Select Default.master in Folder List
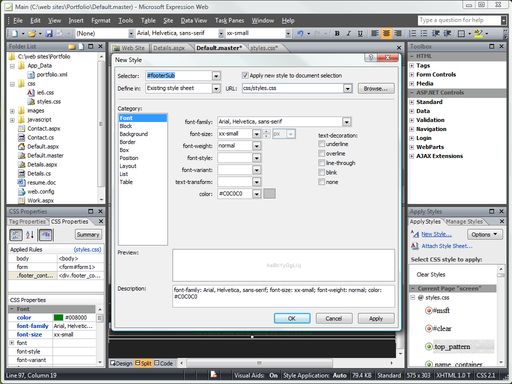512x384 pixels. coord(45,155)
